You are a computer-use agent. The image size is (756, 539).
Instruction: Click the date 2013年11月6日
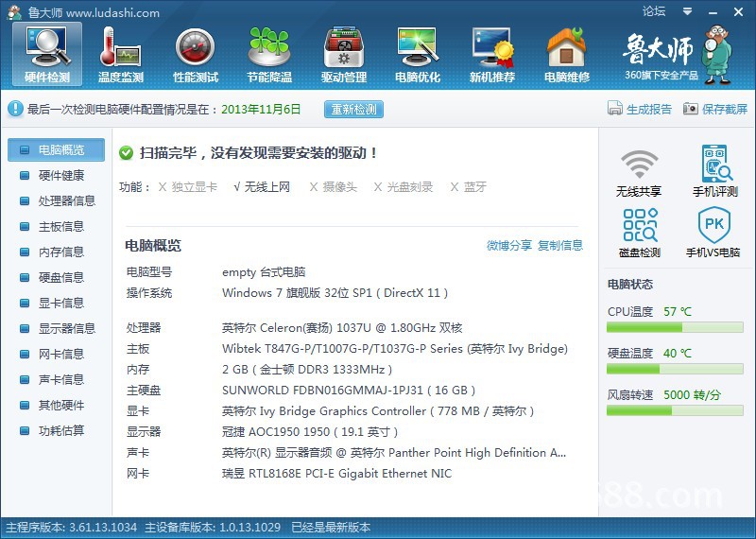click(261, 110)
